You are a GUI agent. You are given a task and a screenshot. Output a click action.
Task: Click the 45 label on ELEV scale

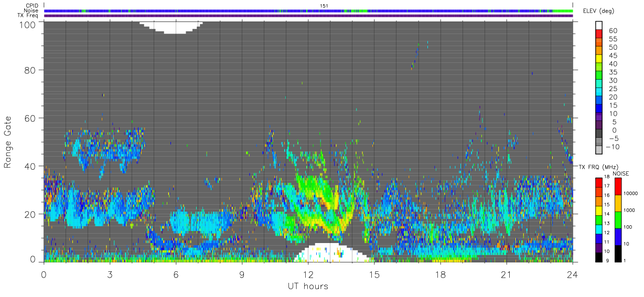point(613,56)
